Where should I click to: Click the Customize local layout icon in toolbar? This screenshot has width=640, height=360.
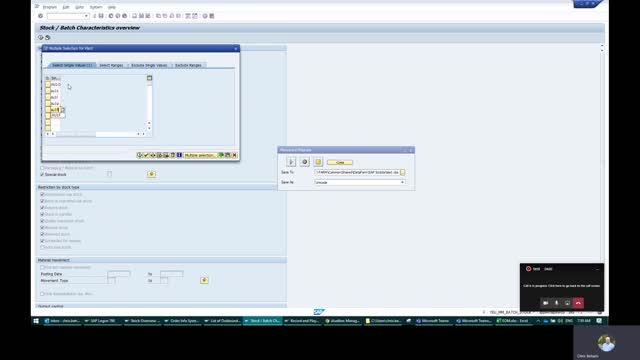[x=211, y=16]
